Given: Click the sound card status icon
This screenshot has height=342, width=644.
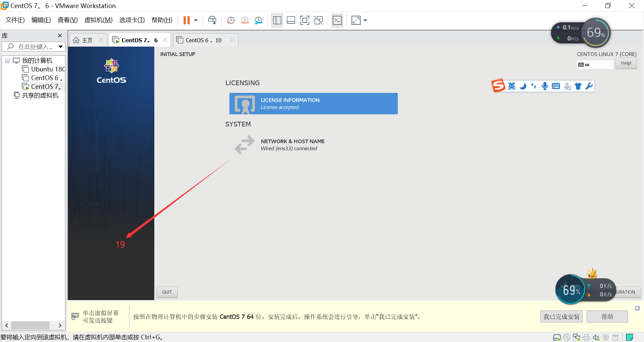Looking at the screenshot, I should click(x=596, y=337).
